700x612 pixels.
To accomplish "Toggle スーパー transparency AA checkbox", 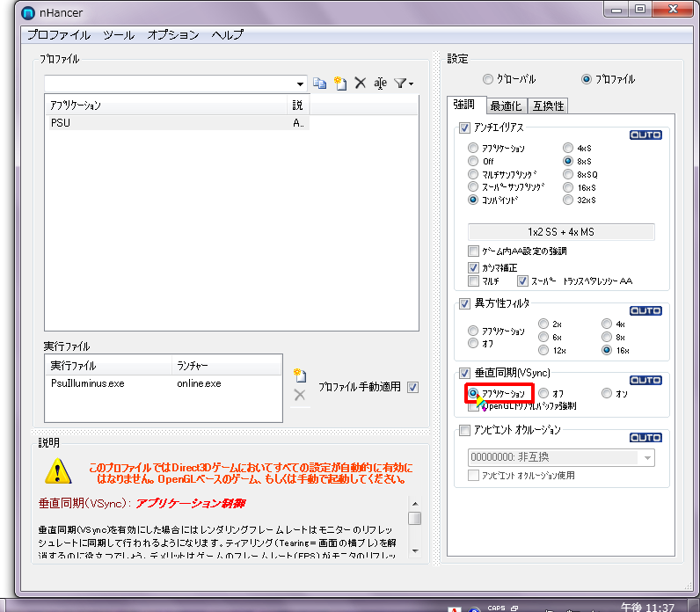I will (522, 280).
